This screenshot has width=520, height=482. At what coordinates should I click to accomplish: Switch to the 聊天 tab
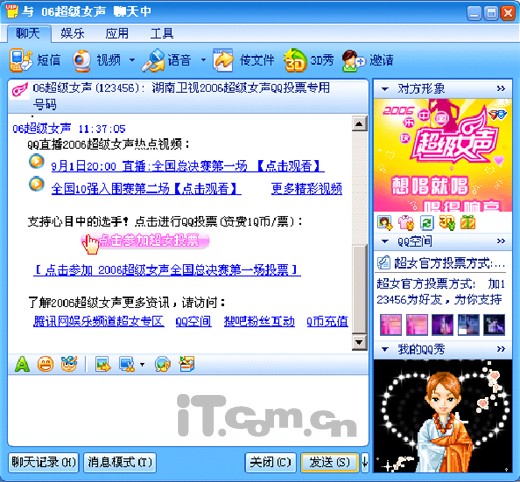click(x=29, y=33)
